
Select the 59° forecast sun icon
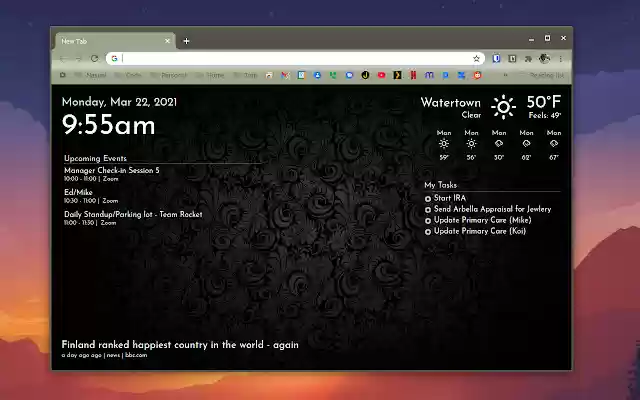point(444,144)
